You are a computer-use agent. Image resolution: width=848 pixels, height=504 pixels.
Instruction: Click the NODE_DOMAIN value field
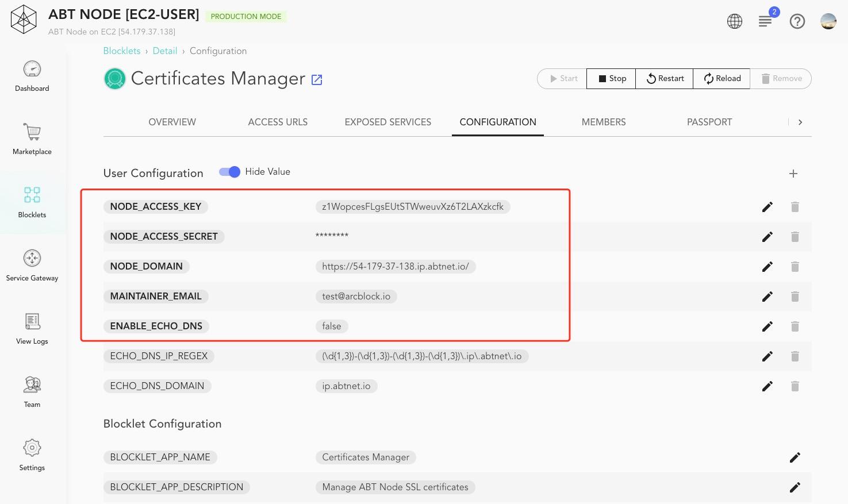(396, 267)
